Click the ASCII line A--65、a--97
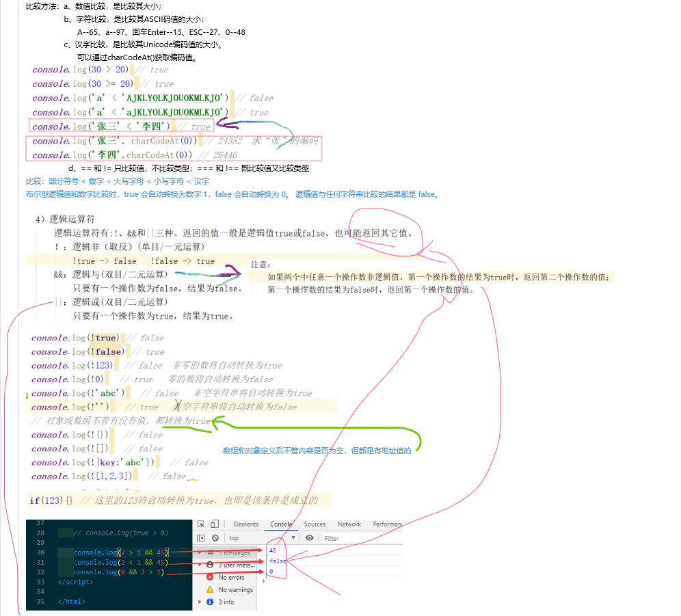 [161, 32]
